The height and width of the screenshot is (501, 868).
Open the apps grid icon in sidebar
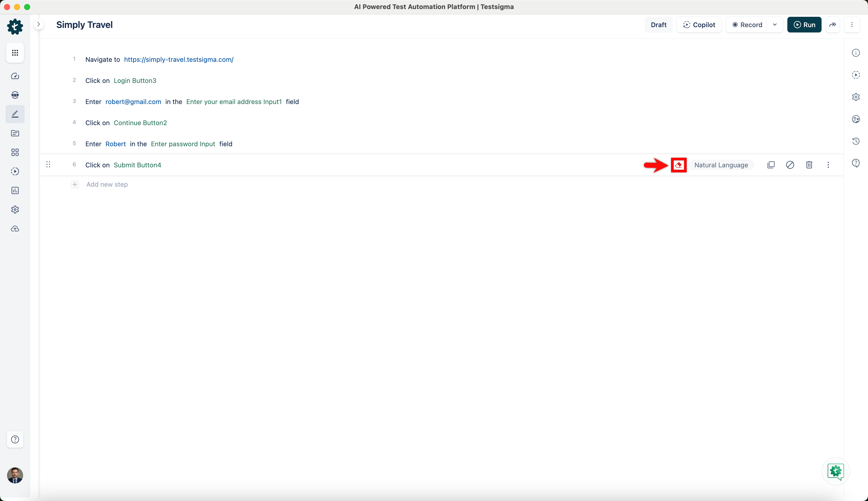15,53
